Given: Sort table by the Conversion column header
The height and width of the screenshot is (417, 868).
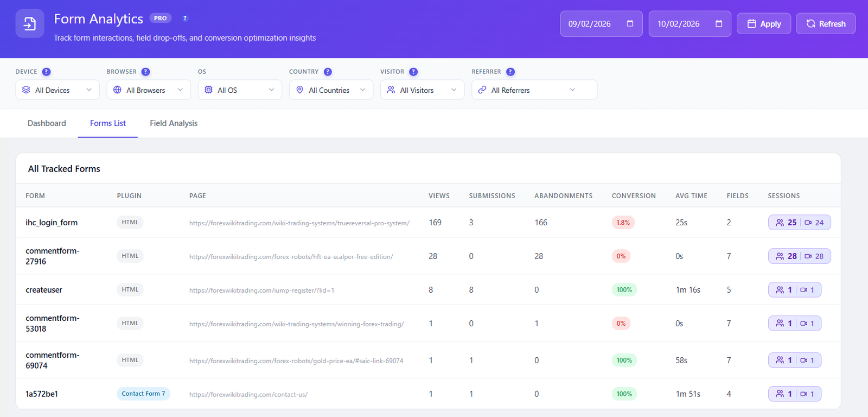Looking at the screenshot, I should pos(633,196).
